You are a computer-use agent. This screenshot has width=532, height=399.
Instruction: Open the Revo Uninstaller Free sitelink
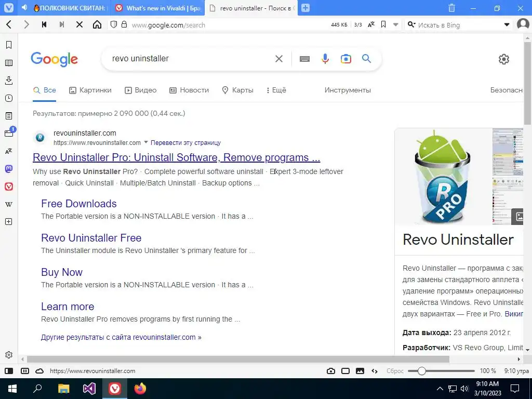91,238
